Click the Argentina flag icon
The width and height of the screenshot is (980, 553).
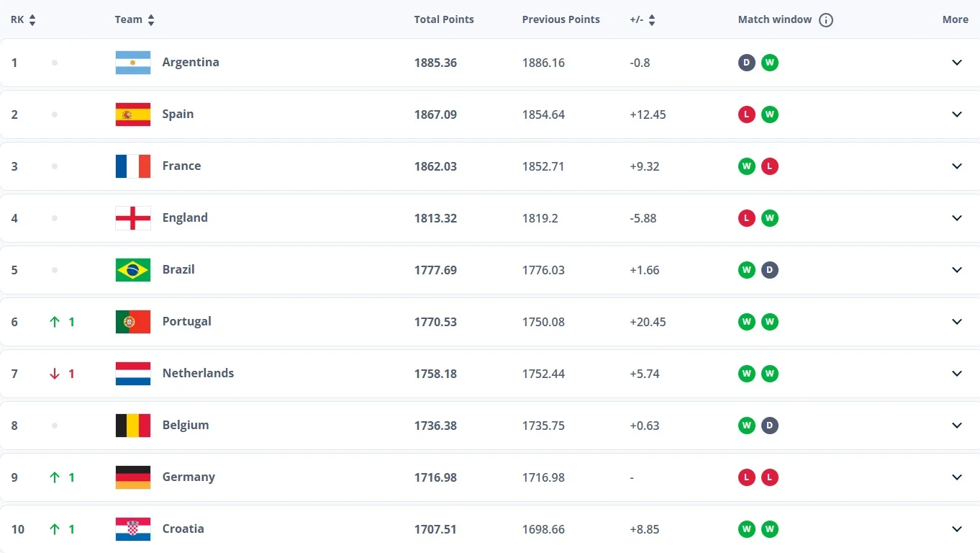point(133,63)
